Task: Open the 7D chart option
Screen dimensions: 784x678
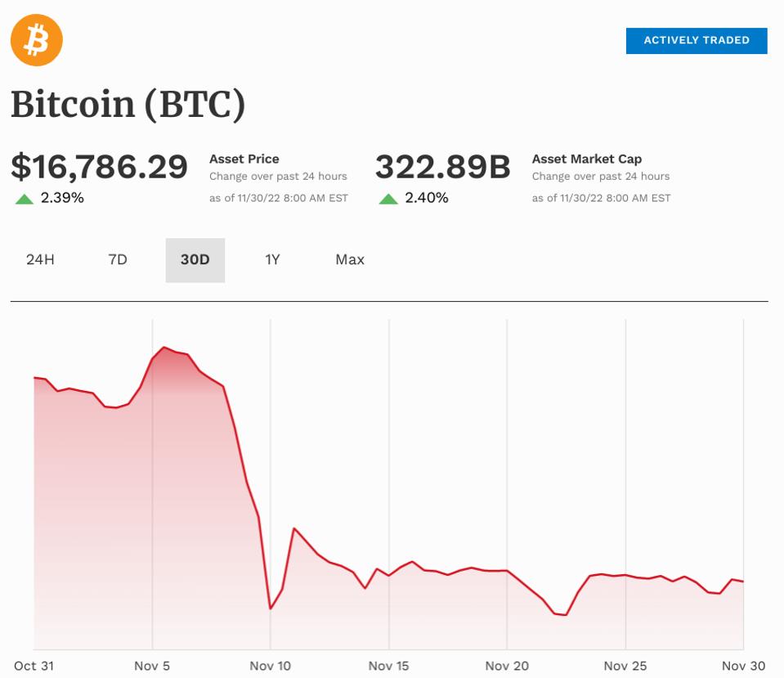Action: pyautogui.click(x=117, y=259)
